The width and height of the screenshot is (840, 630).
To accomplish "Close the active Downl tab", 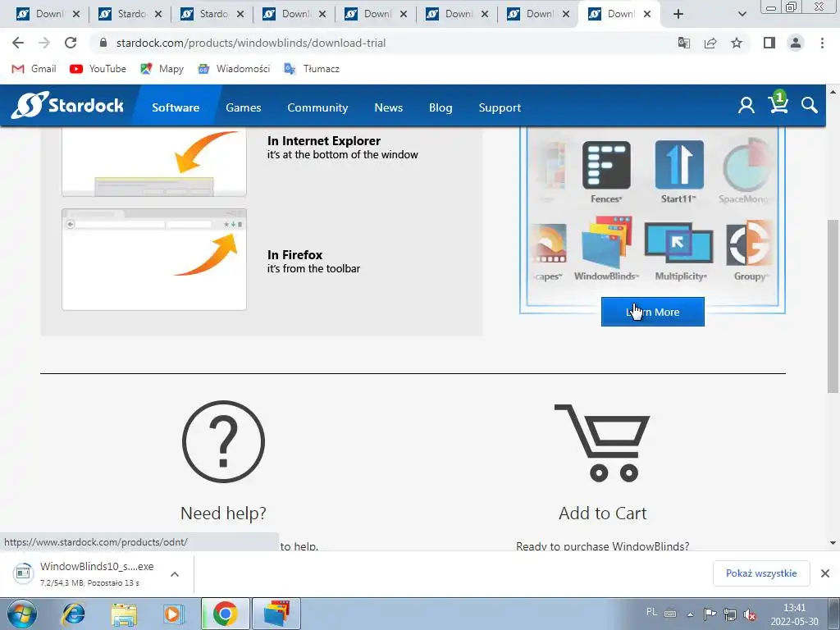I will point(647,14).
